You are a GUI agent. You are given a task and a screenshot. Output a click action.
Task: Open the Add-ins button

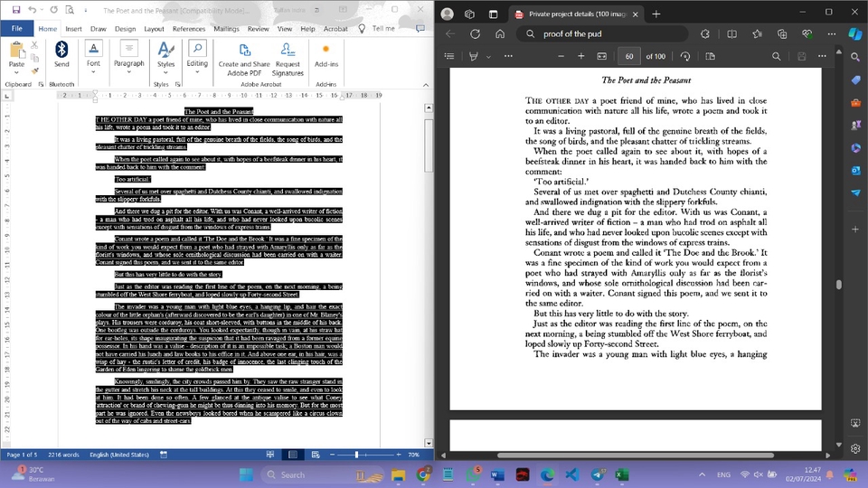[x=326, y=56]
